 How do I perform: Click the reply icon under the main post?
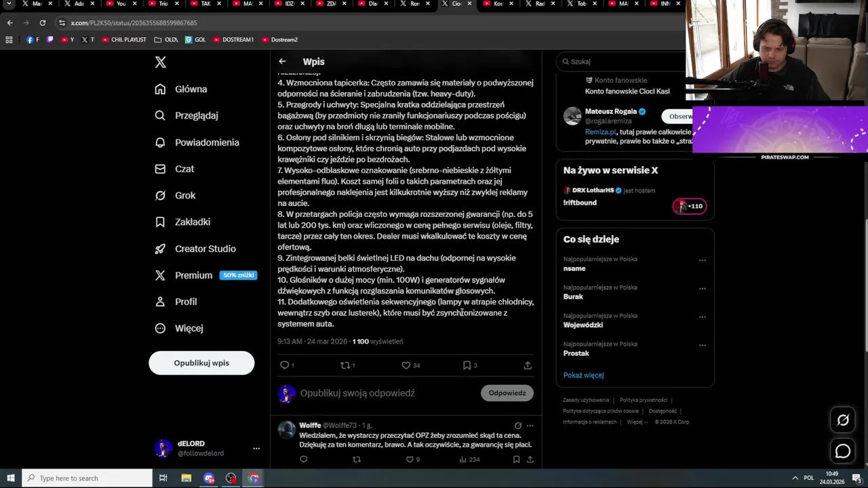click(285, 365)
